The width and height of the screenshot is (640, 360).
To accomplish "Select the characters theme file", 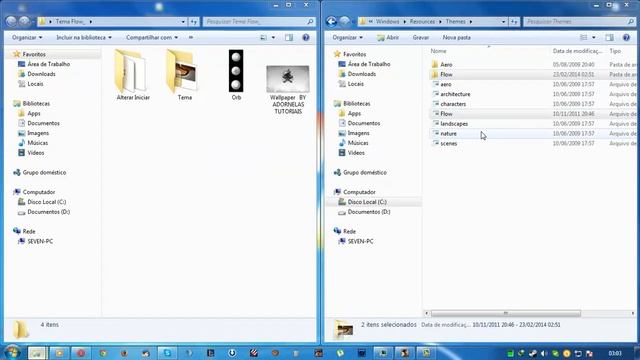I will tap(533, 104).
